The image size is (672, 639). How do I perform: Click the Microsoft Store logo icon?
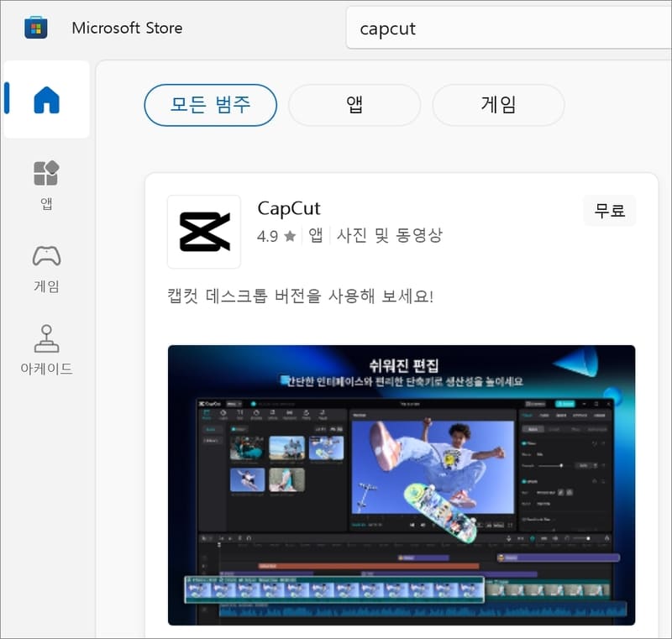click(36, 28)
